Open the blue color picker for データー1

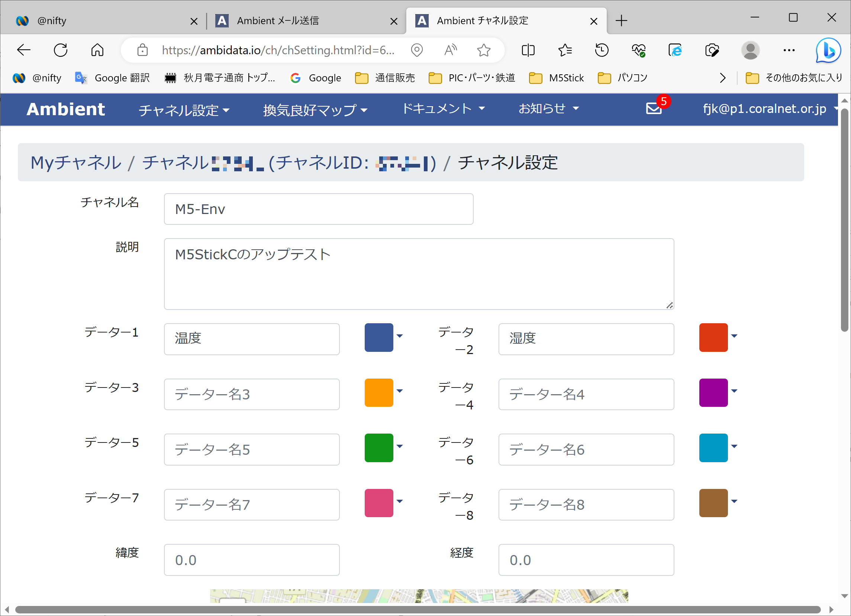(383, 337)
